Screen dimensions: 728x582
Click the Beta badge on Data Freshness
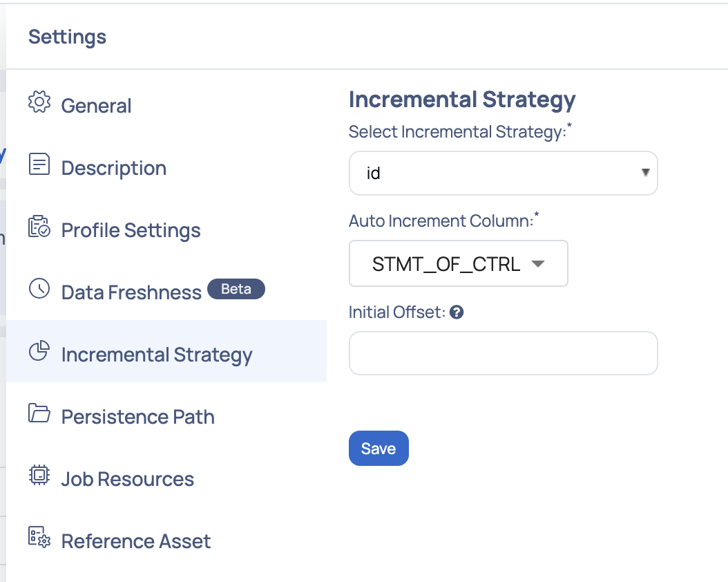236,289
